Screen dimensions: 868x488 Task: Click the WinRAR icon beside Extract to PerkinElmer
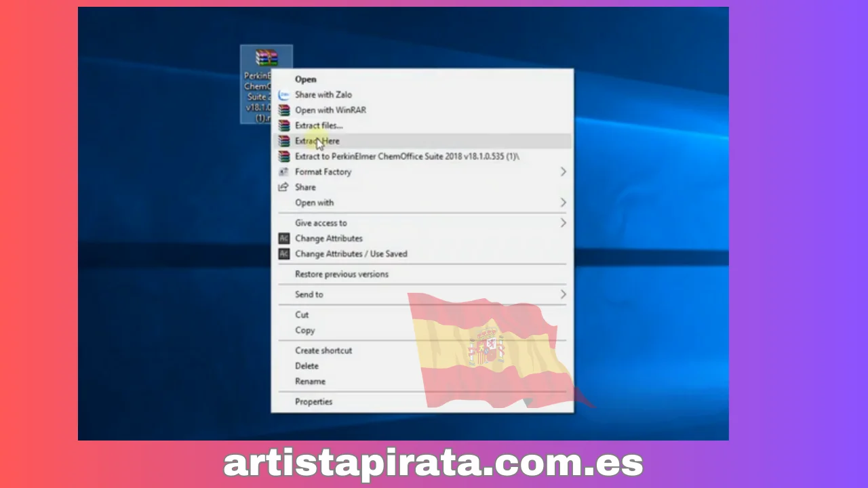pos(284,157)
